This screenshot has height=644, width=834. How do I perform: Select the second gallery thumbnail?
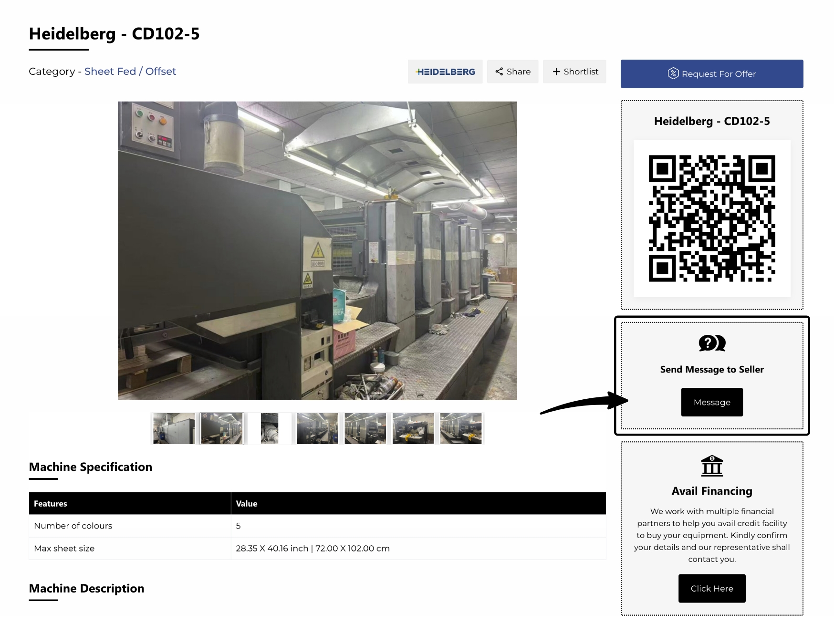pyautogui.click(x=222, y=428)
